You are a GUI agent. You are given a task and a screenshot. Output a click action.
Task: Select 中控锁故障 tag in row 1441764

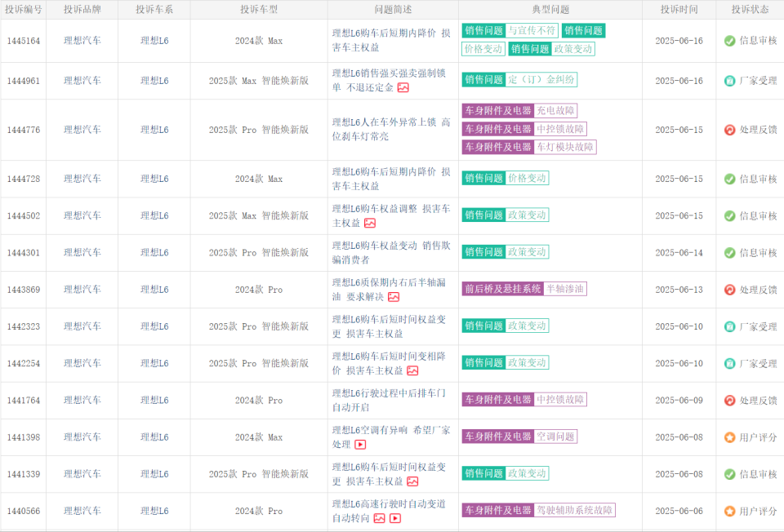560,400
